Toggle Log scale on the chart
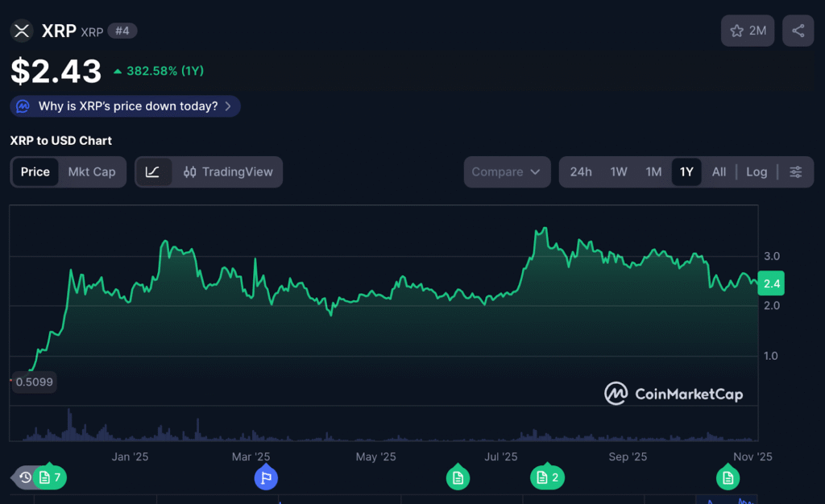 (756, 171)
